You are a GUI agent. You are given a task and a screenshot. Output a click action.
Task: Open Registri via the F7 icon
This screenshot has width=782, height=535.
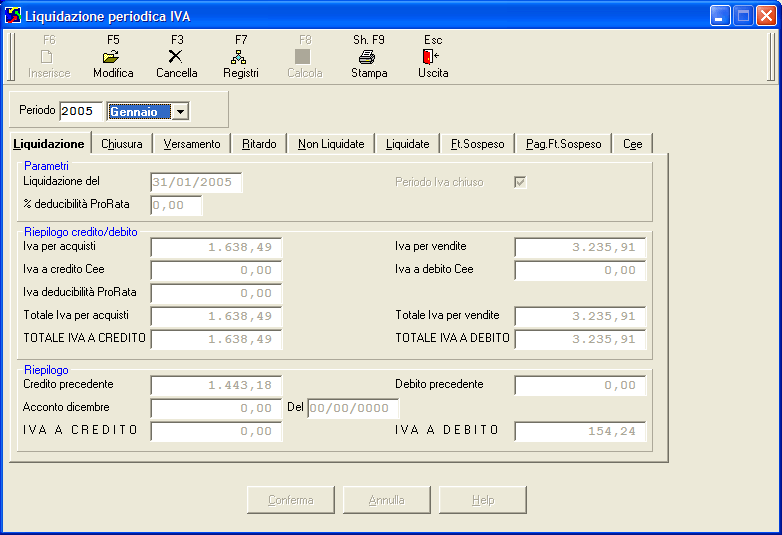tap(239, 57)
